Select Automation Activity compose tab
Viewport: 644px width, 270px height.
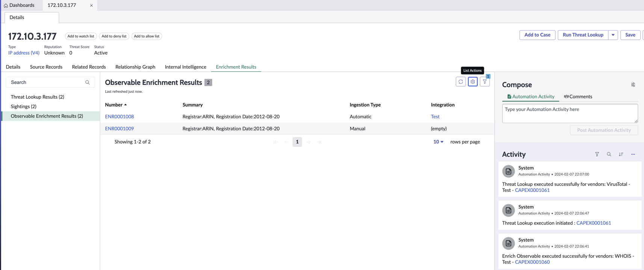[x=531, y=97]
